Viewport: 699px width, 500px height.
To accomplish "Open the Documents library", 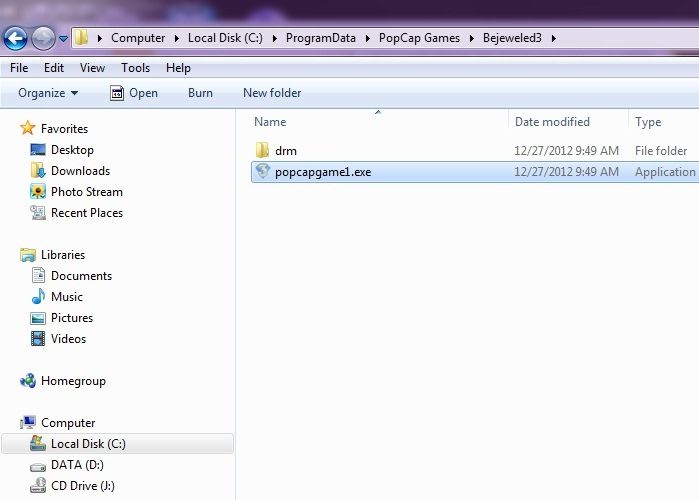I will [x=81, y=276].
